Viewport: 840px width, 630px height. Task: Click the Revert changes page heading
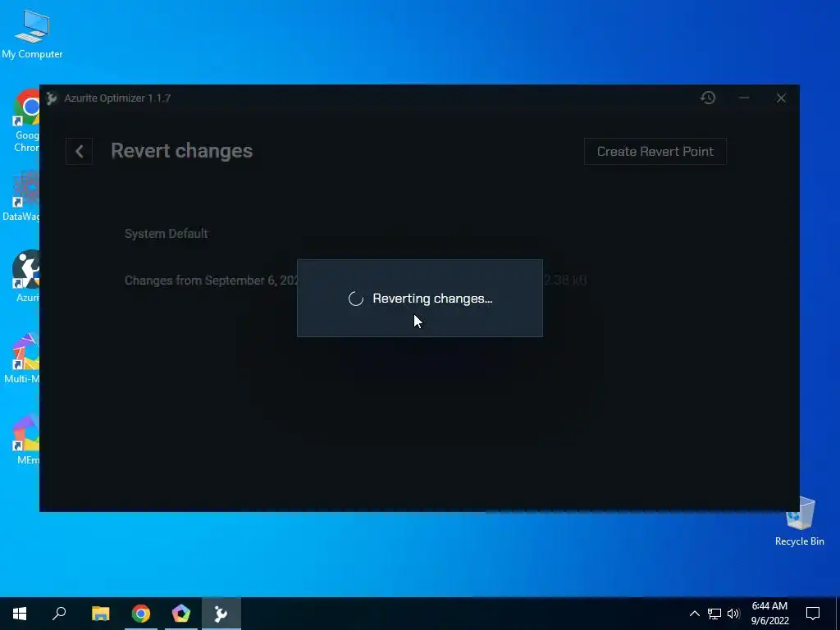pos(181,151)
